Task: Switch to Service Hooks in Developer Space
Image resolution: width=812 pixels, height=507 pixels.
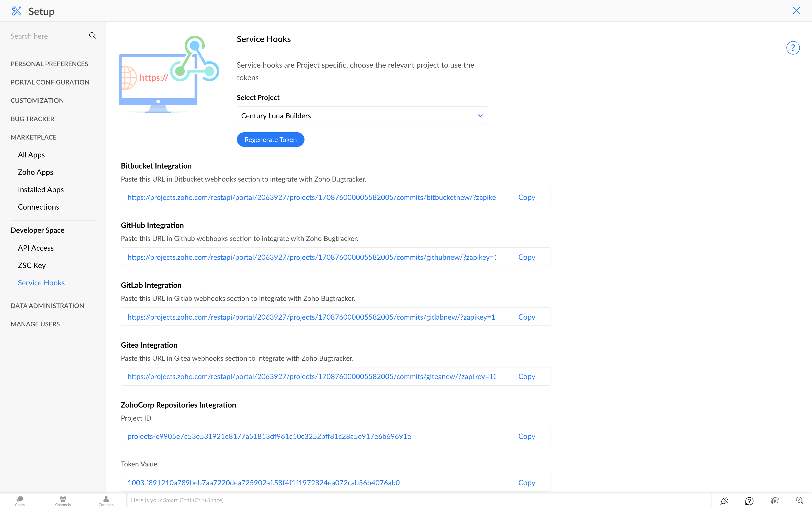Action: coord(41,282)
